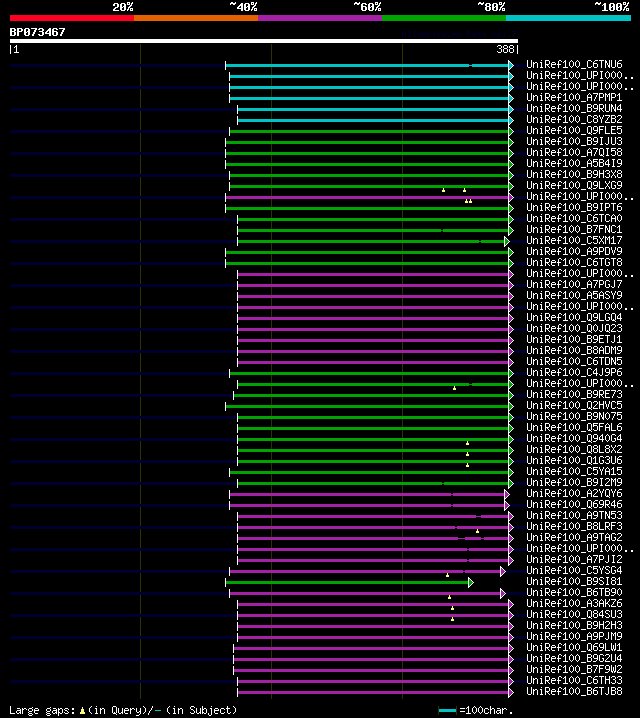Select the UniRef100_C4J9P6 label
This screenshot has width=640, height=718.
[x=574, y=372]
